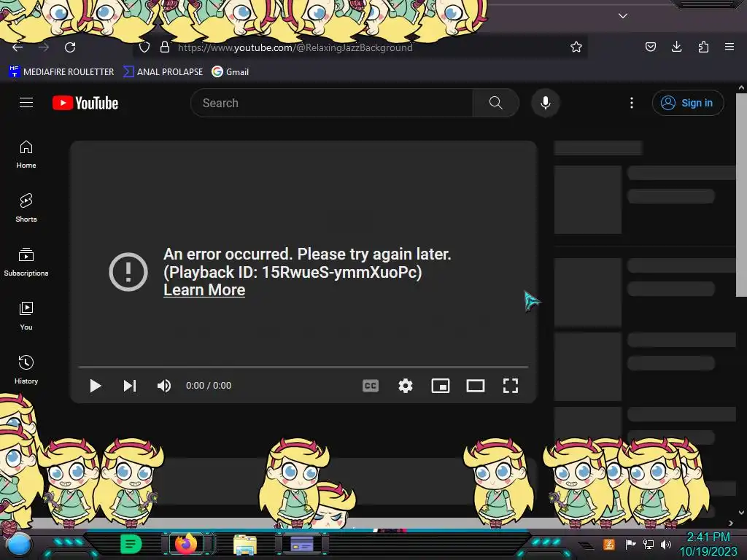Open the YouTube guide hamburger menu
This screenshot has width=747, height=560.
[26, 103]
